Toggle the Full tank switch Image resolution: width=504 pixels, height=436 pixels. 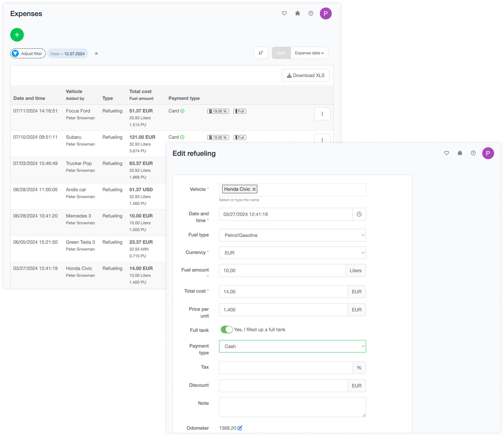(x=226, y=330)
